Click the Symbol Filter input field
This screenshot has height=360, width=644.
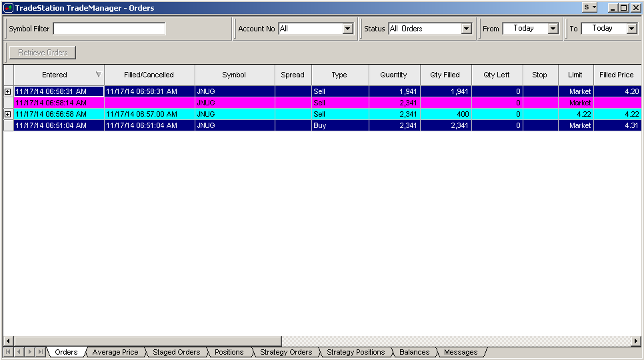point(109,28)
